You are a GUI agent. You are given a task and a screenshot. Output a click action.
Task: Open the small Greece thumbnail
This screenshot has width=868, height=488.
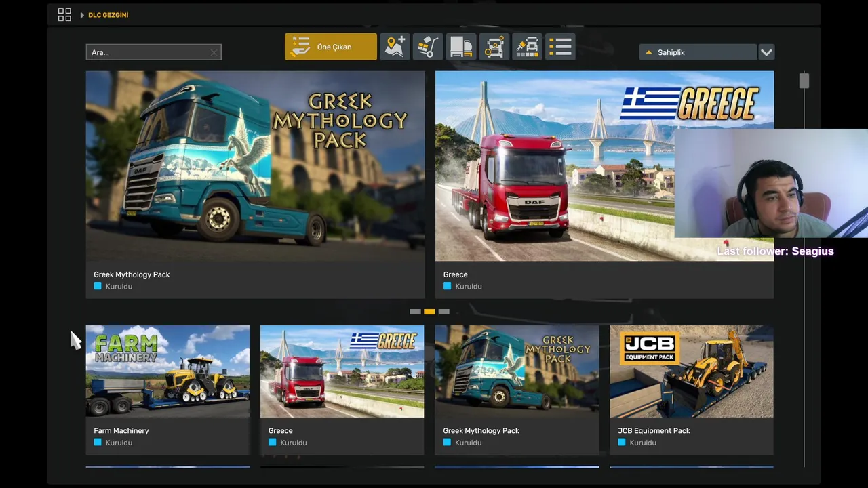click(x=342, y=371)
